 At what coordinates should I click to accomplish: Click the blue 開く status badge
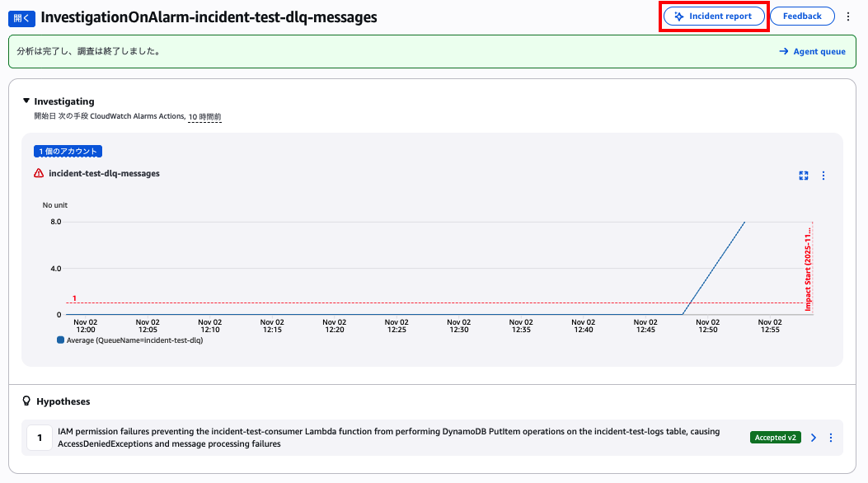[21, 18]
